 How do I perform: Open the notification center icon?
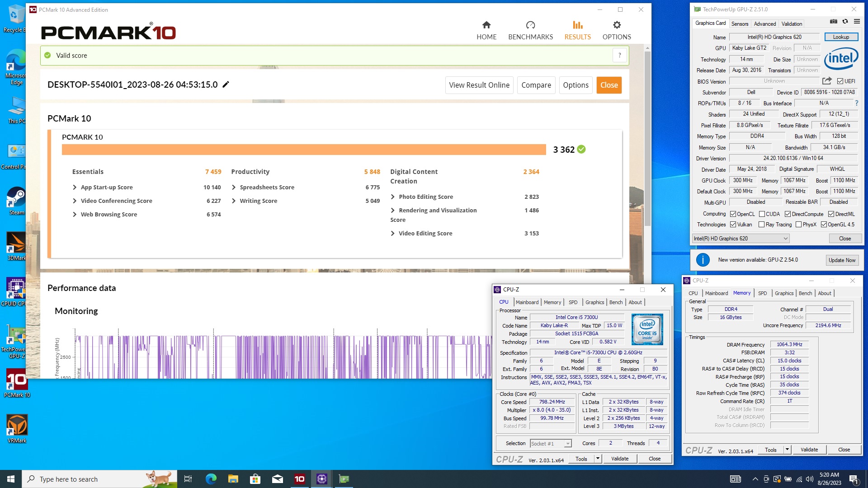tap(854, 479)
